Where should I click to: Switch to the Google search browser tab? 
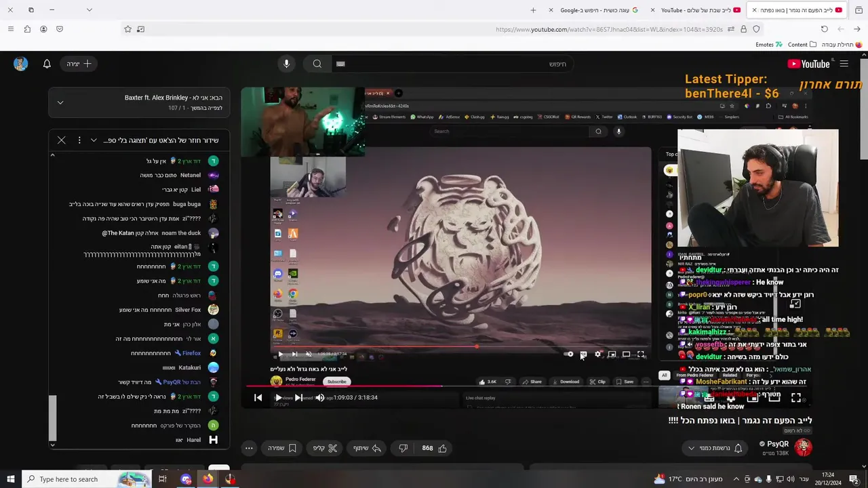593,10
